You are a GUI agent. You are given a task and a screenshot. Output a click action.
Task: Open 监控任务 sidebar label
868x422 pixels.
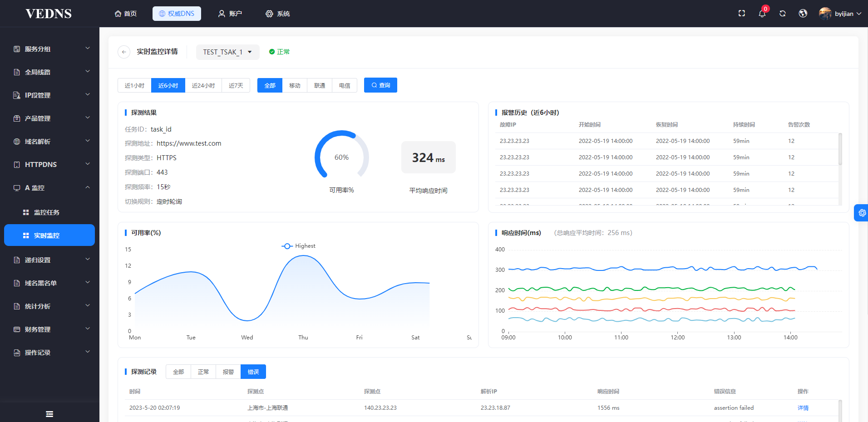click(47, 212)
